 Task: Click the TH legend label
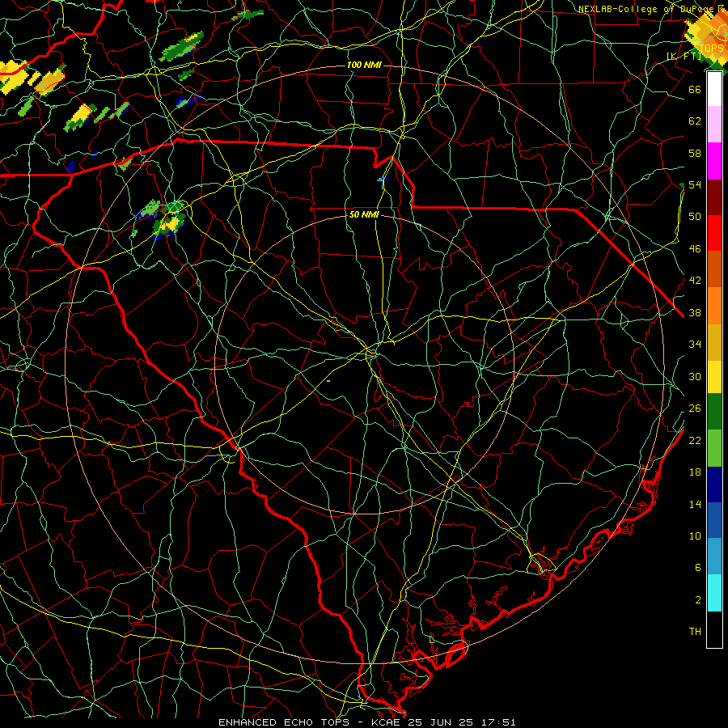(695, 632)
